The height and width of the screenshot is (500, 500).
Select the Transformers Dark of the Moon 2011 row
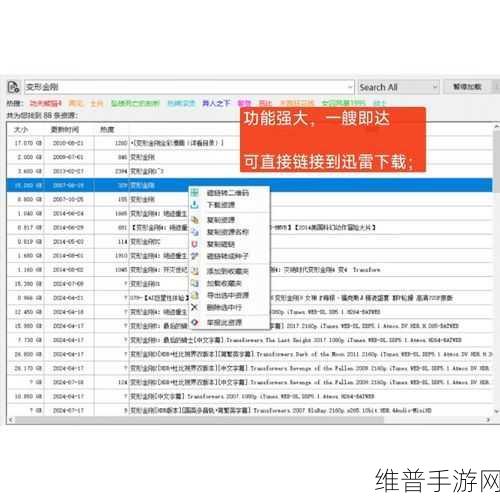[250, 354]
